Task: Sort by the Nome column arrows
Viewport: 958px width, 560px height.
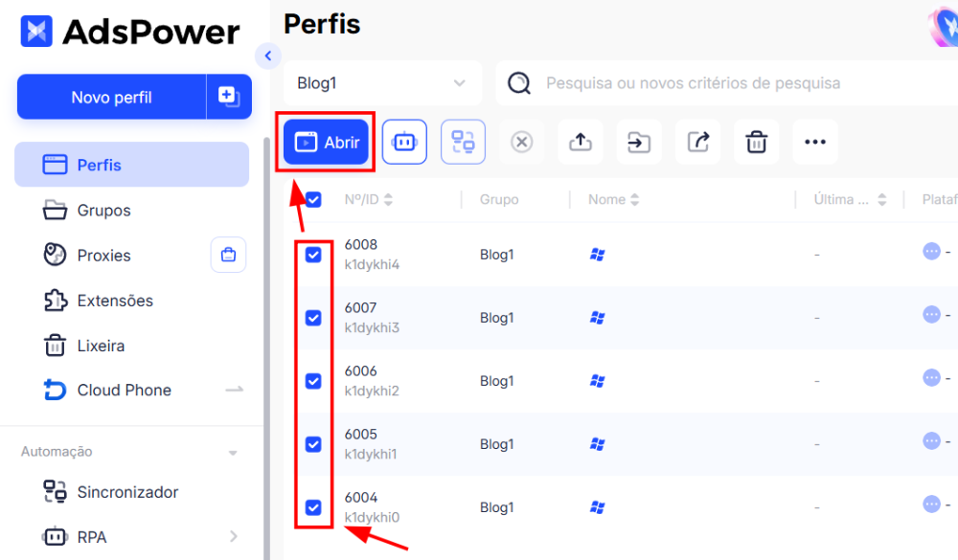Action: [x=635, y=200]
